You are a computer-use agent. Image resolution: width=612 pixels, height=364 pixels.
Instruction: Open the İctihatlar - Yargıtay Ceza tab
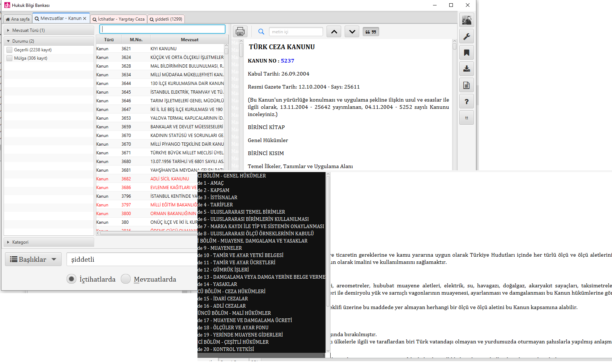119,19
